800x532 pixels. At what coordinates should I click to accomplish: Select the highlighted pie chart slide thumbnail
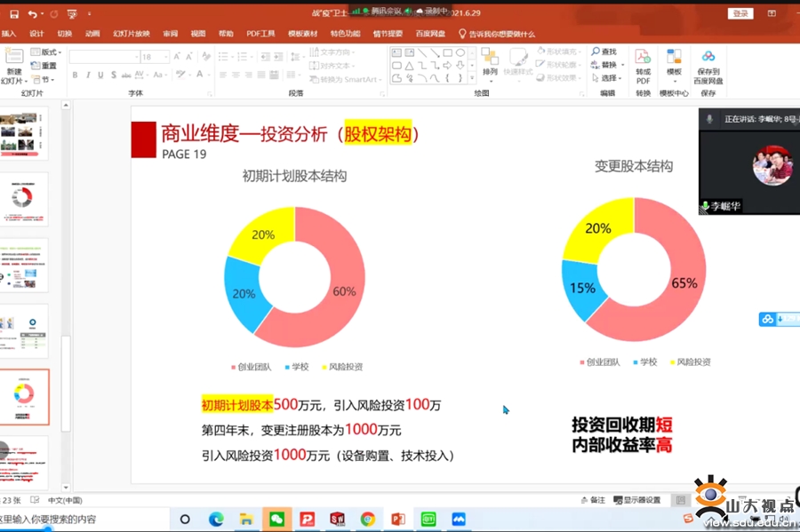point(24,396)
